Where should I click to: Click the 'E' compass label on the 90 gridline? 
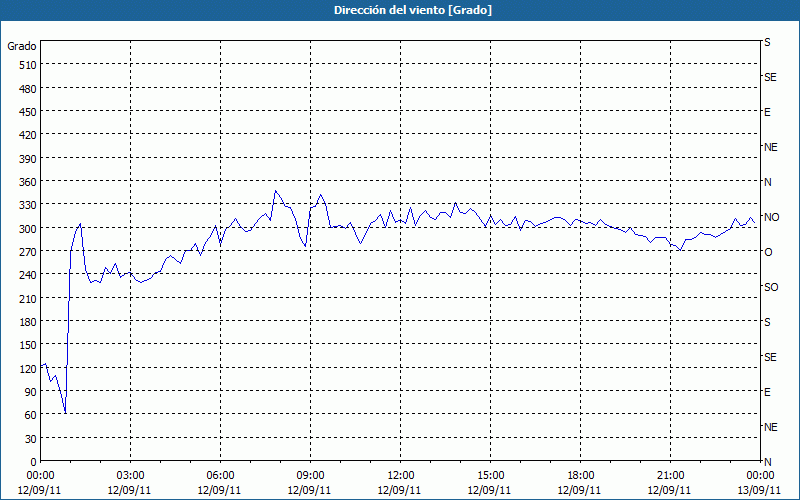[767, 392]
